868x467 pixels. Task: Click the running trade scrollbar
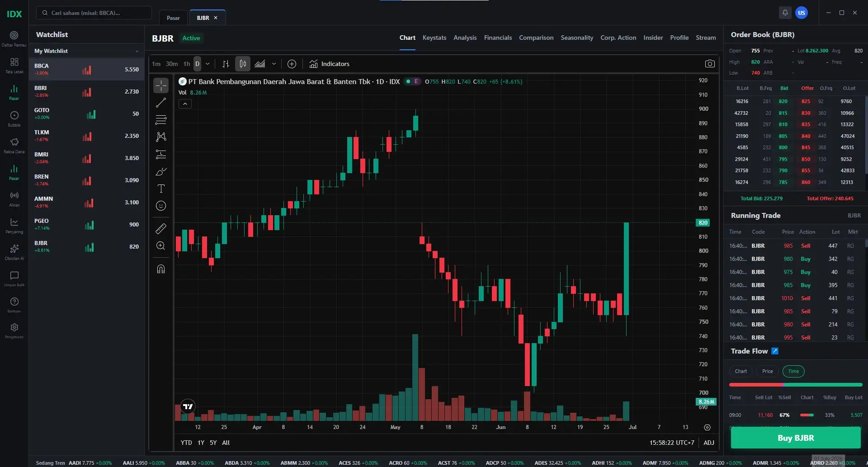[866, 243]
